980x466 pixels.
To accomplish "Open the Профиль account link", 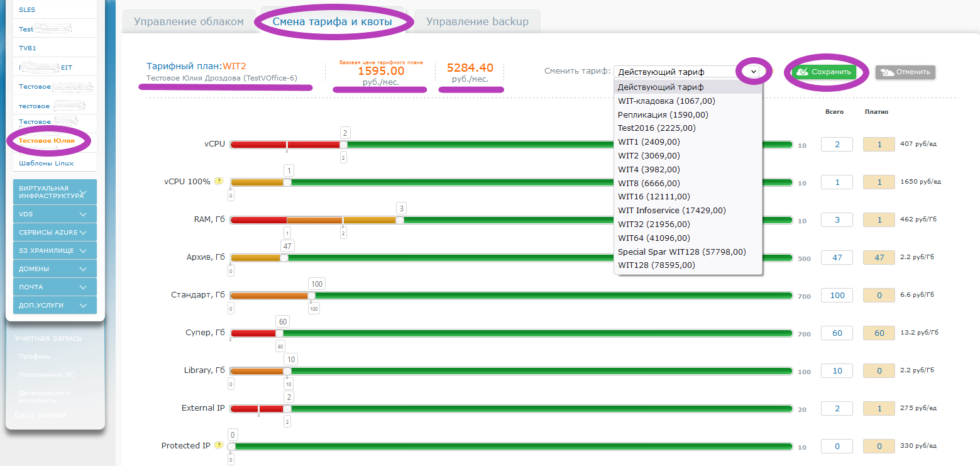I will (35, 357).
